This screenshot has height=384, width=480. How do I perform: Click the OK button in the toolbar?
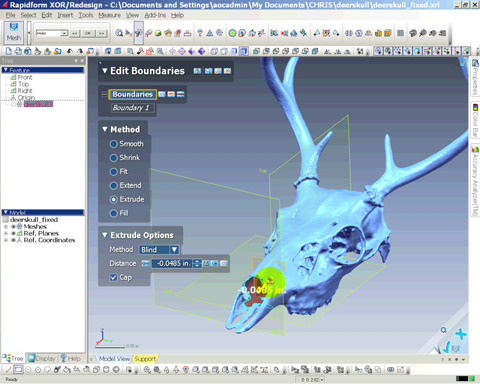[88, 33]
